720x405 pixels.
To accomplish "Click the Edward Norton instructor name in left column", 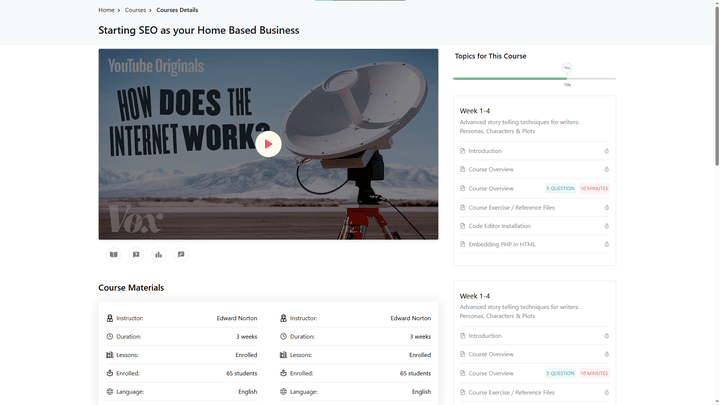I will click(x=237, y=318).
